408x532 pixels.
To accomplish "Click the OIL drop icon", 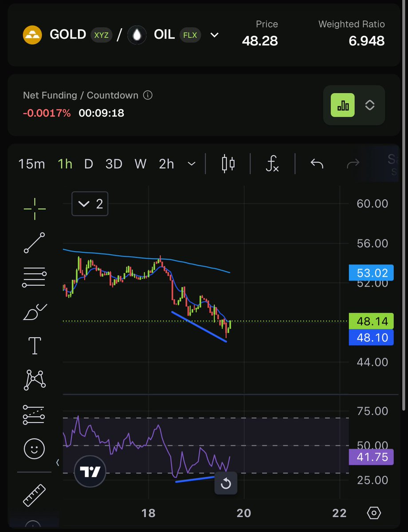I will 137,35.
